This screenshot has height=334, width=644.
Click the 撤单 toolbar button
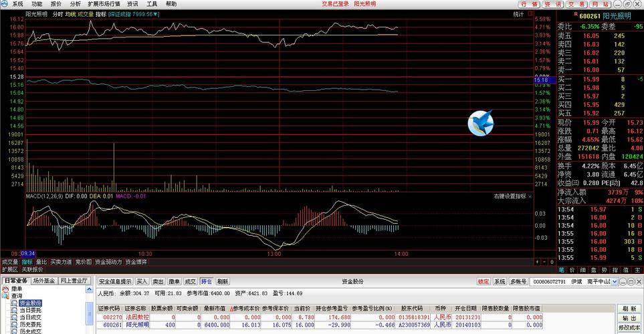point(175,281)
